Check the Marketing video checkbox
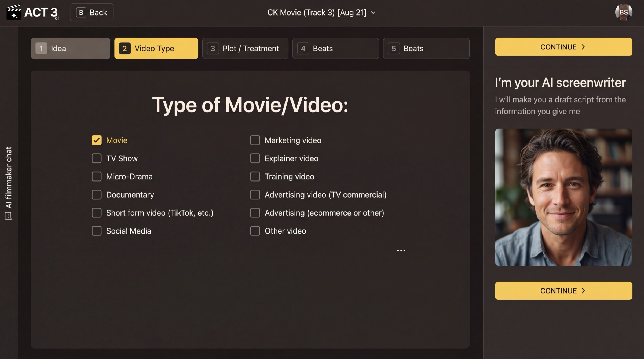Viewport: 644px width, 359px height. tap(255, 140)
